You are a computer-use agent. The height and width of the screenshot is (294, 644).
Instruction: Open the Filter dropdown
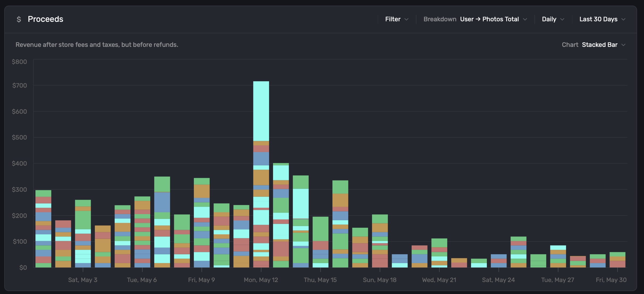[393, 19]
